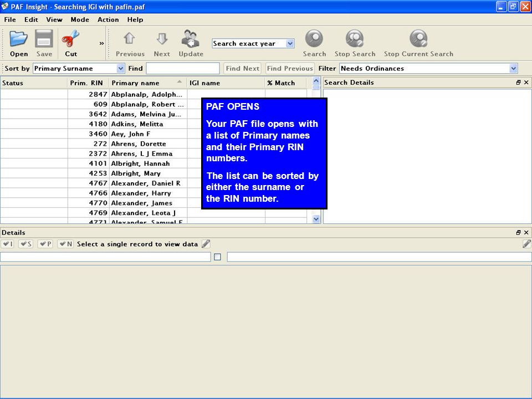Open the Help menu
Viewport: 532px width, 399px height.
click(x=135, y=20)
